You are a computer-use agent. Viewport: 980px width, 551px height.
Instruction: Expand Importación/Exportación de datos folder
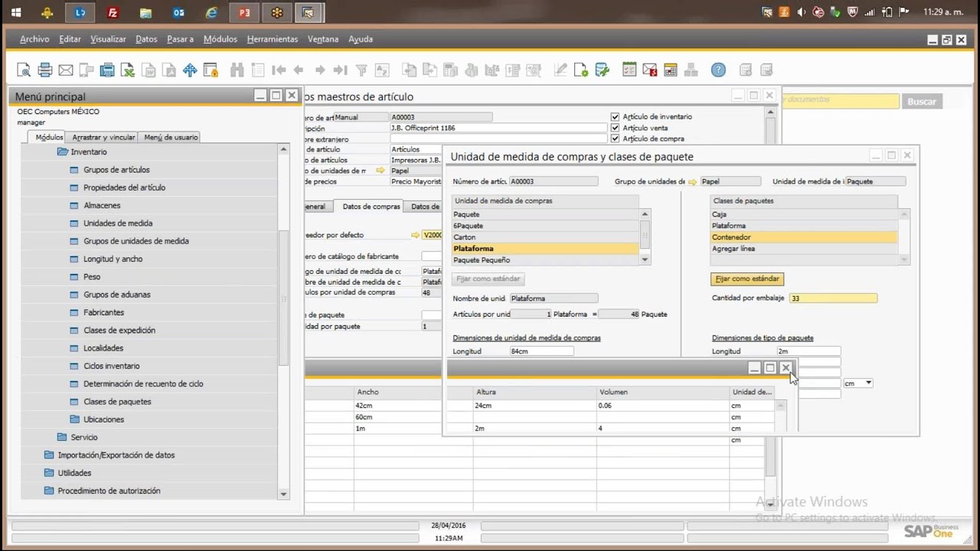click(50, 455)
